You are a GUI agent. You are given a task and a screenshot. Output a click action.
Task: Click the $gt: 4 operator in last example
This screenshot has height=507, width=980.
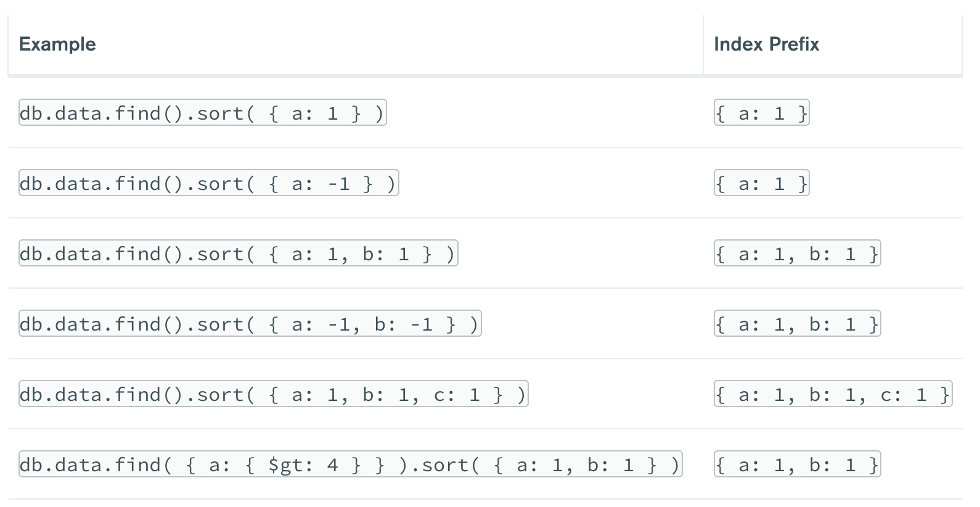pos(303,465)
